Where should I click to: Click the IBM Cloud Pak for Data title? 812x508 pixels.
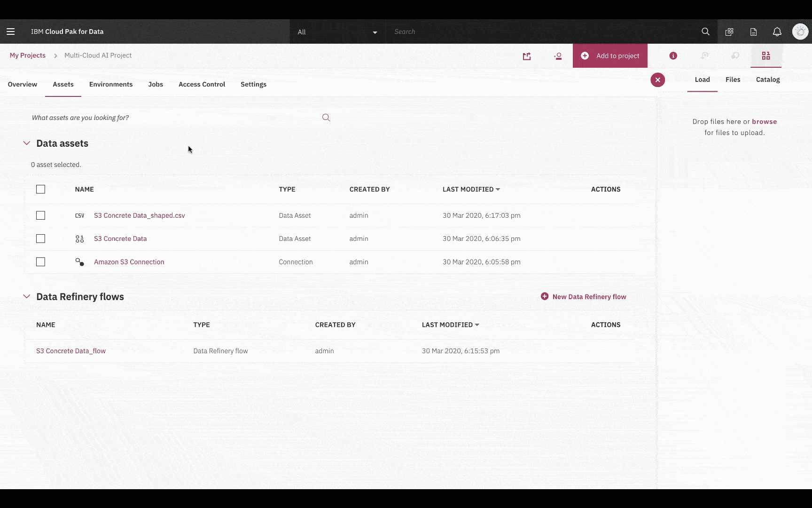tap(67, 32)
